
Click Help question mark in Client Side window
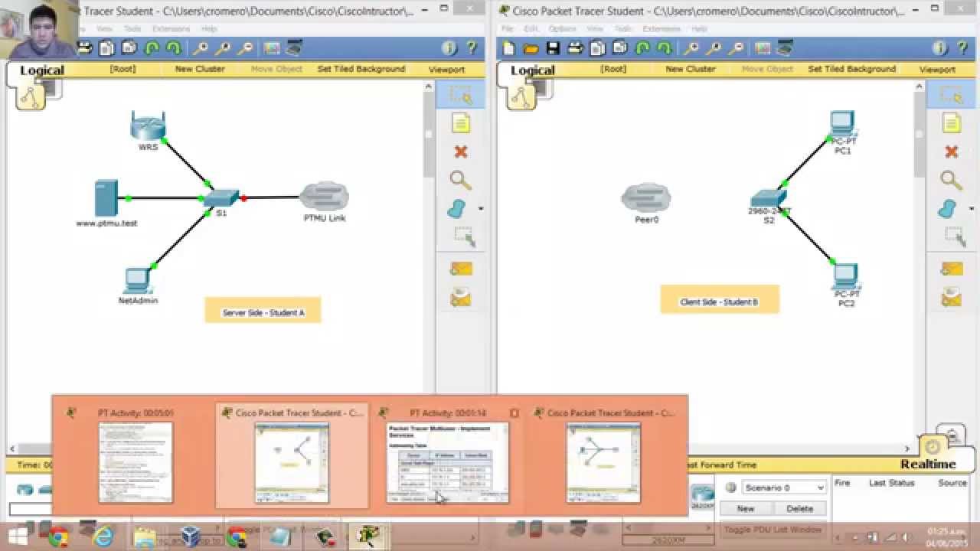click(x=962, y=48)
